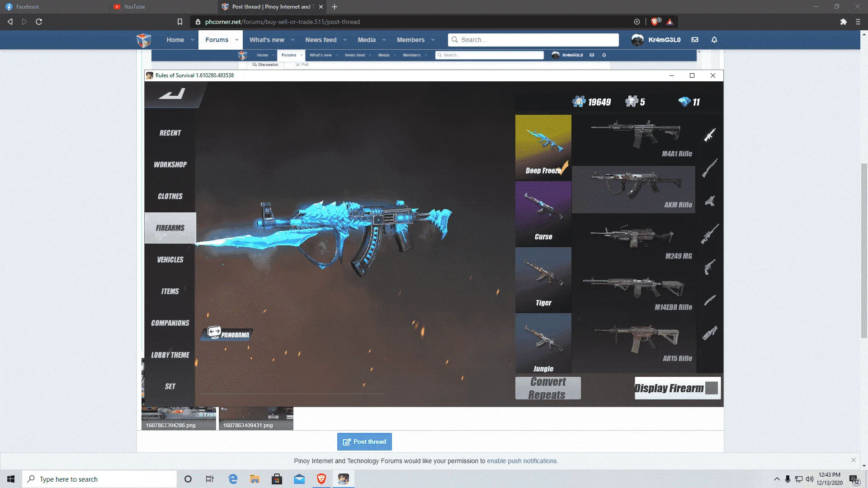Open Brave Shields icon in address bar
Image resolution: width=868 pixels, height=488 pixels.
click(x=654, y=22)
